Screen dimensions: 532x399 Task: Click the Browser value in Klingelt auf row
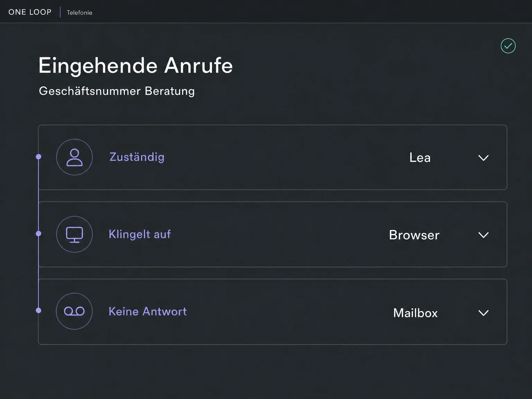pyautogui.click(x=414, y=235)
